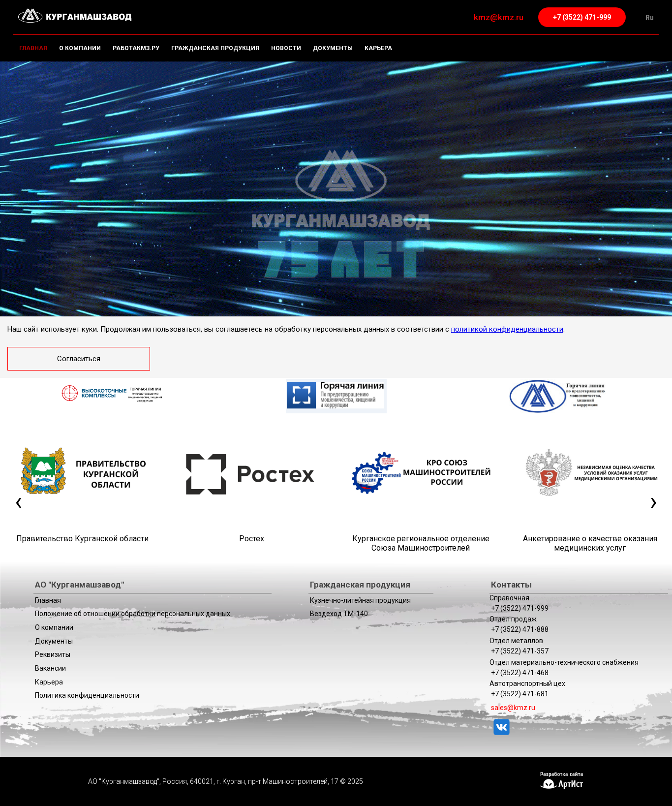Click the company address copyright line
The width and height of the screenshot is (672, 806).
tap(225, 781)
